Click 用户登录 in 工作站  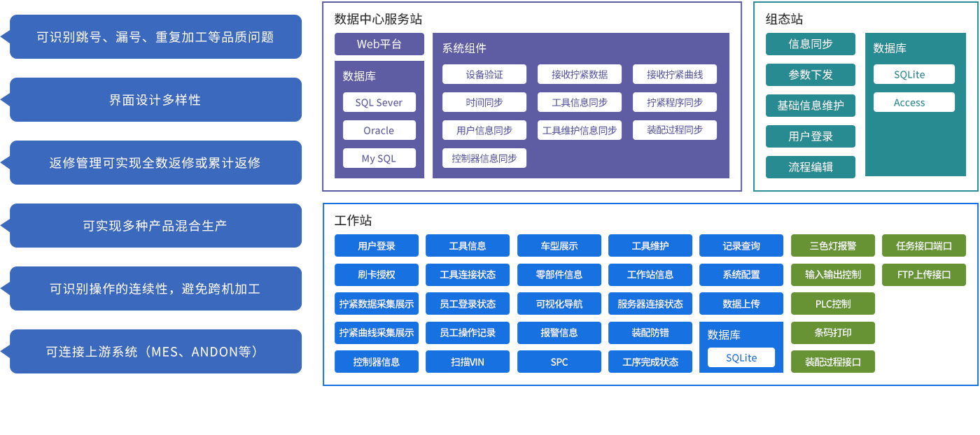[377, 245]
